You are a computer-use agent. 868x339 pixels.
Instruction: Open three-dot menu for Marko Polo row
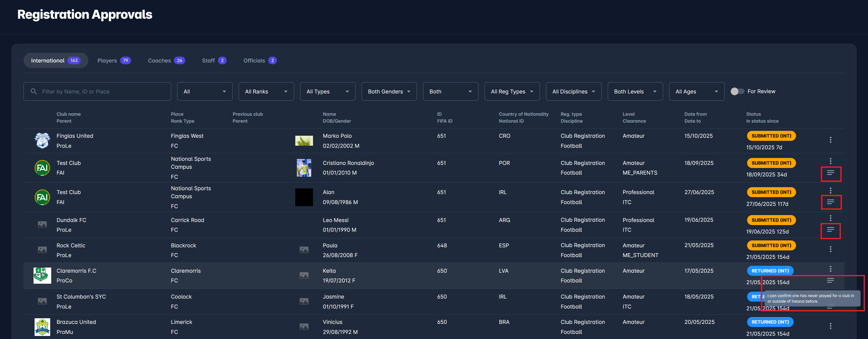pos(830,140)
